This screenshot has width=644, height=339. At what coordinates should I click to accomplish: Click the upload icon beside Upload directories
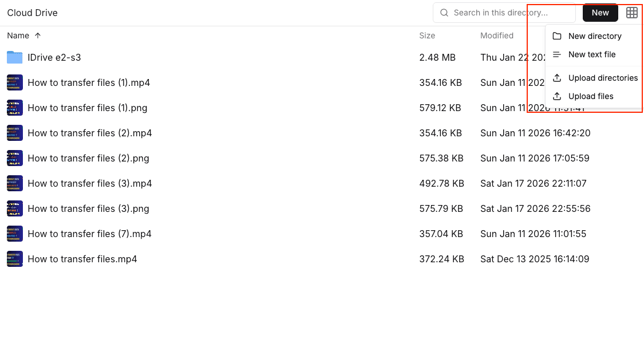pos(556,78)
